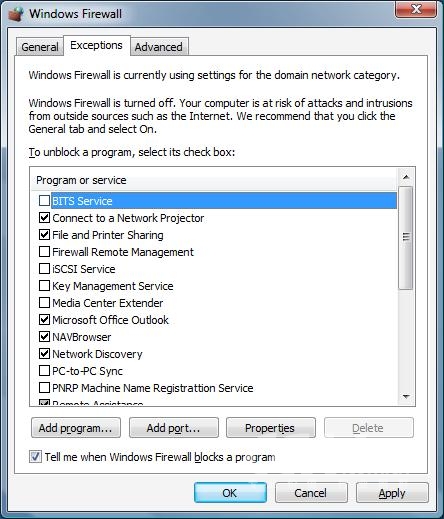The width and height of the screenshot is (444, 519).
Task: Open Properties for selected service
Action: click(x=271, y=428)
